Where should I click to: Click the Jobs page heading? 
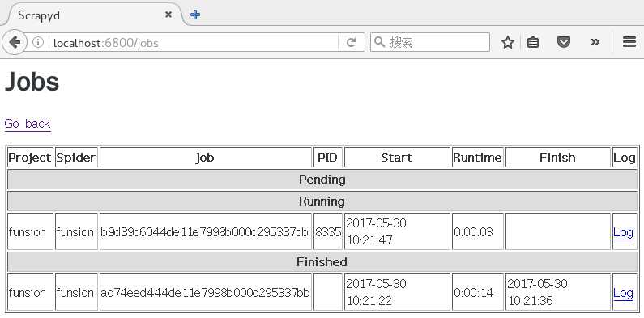(32, 82)
